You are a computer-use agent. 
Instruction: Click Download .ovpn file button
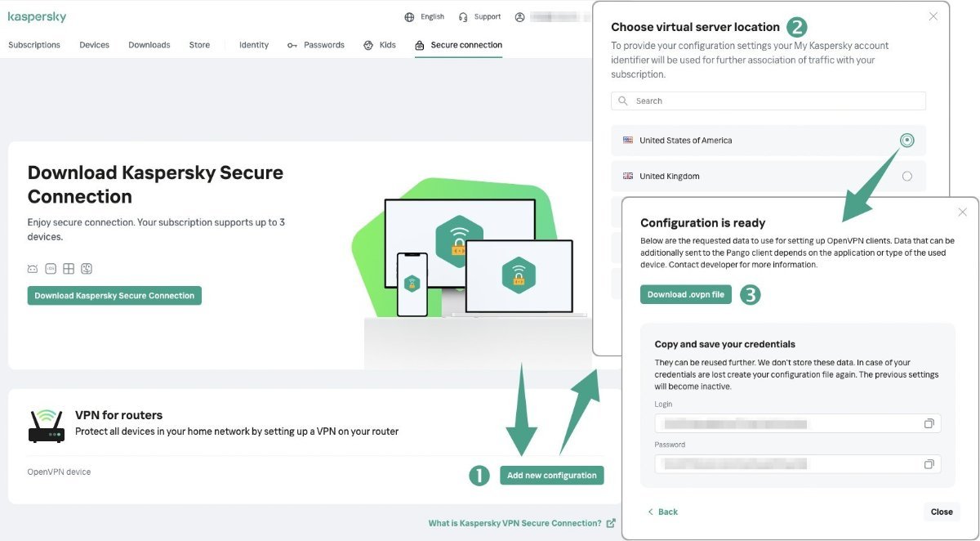coord(686,294)
